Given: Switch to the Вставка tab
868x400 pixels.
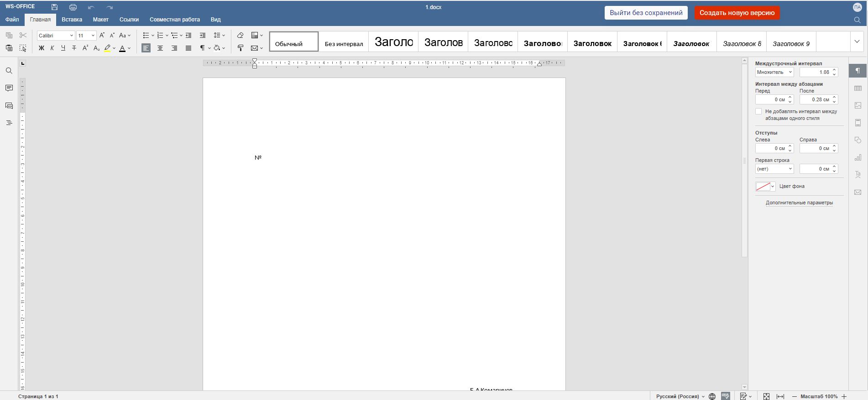Looking at the screenshot, I should pos(72,20).
